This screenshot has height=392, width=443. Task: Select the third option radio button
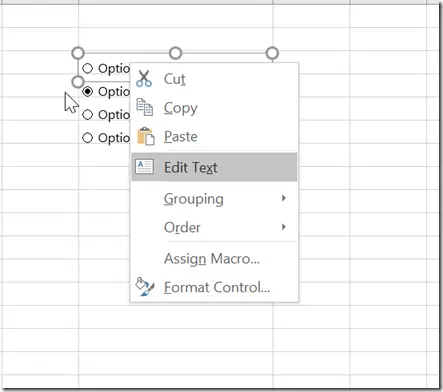coord(87,115)
